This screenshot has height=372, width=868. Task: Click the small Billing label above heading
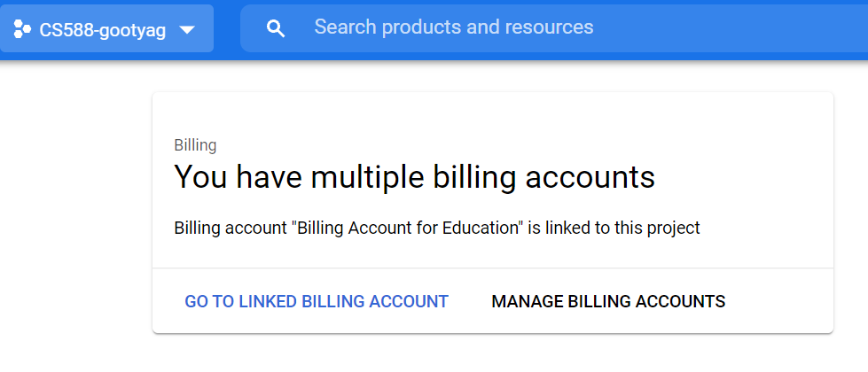click(195, 145)
